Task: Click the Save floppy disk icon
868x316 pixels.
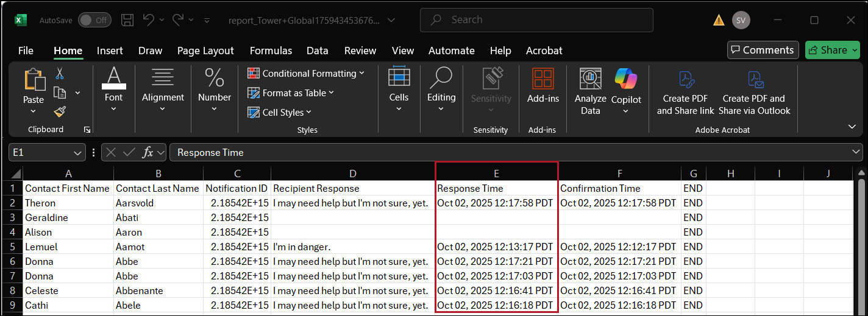Action: [x=127, y=20]
